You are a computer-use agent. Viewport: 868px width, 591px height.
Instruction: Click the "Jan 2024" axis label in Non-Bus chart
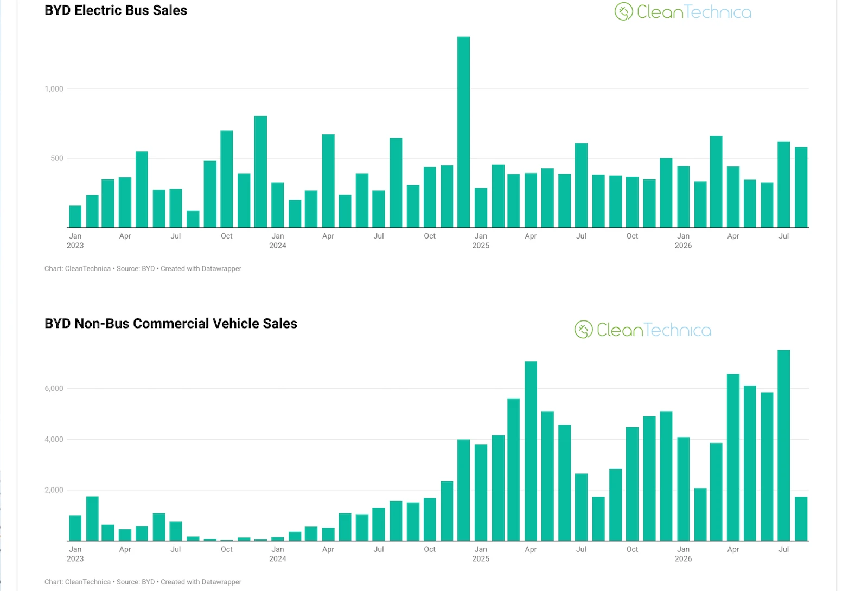(x=278, y=554)
